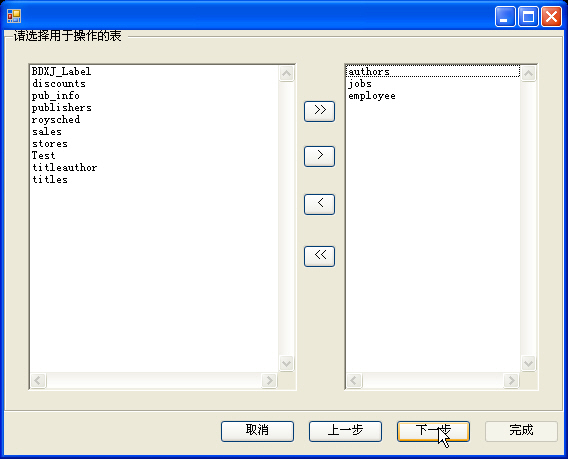The height and width of the screenshot is (459, 568).
Task: Click right list's scroll up arrow
Action: pyautogui.click(x=529, y=74)
